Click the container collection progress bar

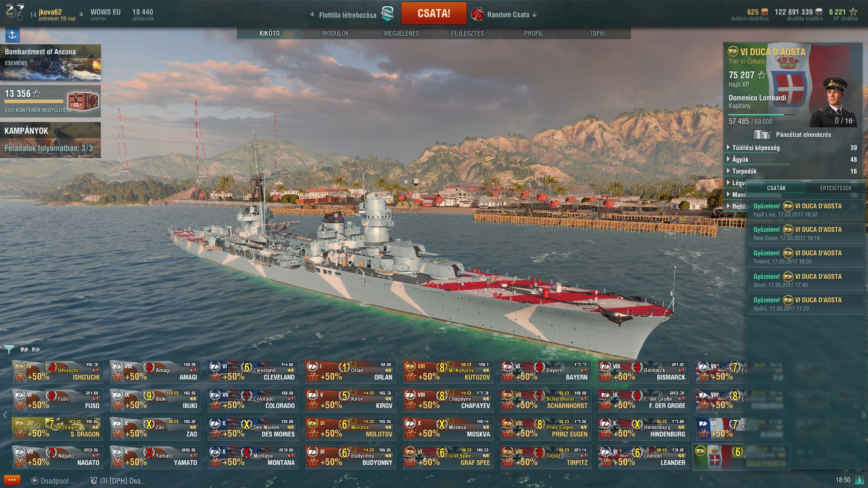click(x=34, y=102)
